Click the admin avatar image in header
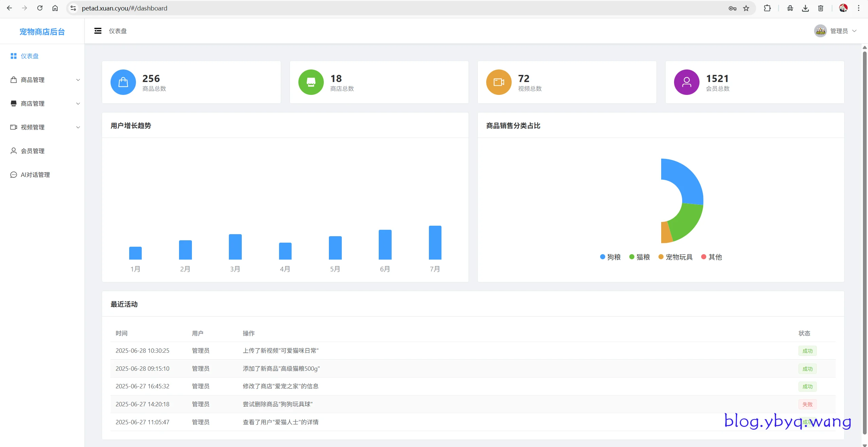This screenshot has width=868, height=447. 820,31
